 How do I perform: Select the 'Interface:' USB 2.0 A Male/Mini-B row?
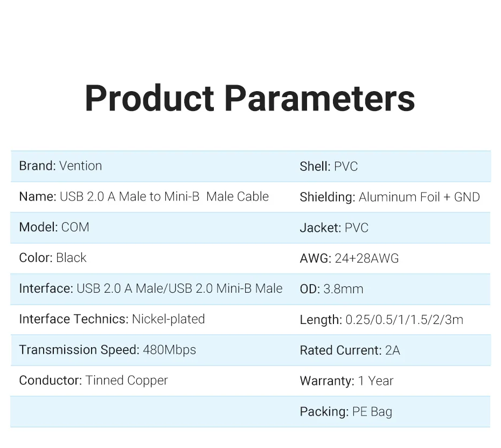151,288
